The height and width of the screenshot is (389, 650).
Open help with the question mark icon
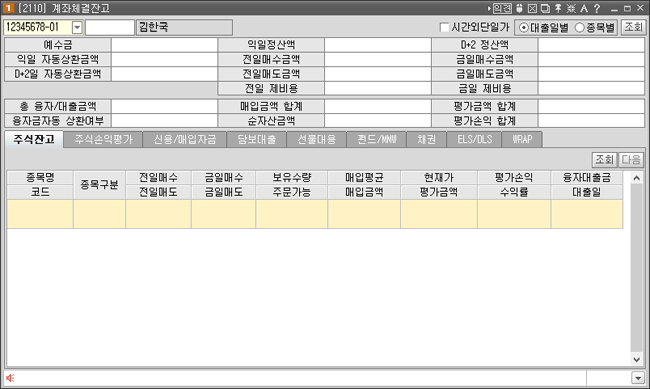pos(597,8)
